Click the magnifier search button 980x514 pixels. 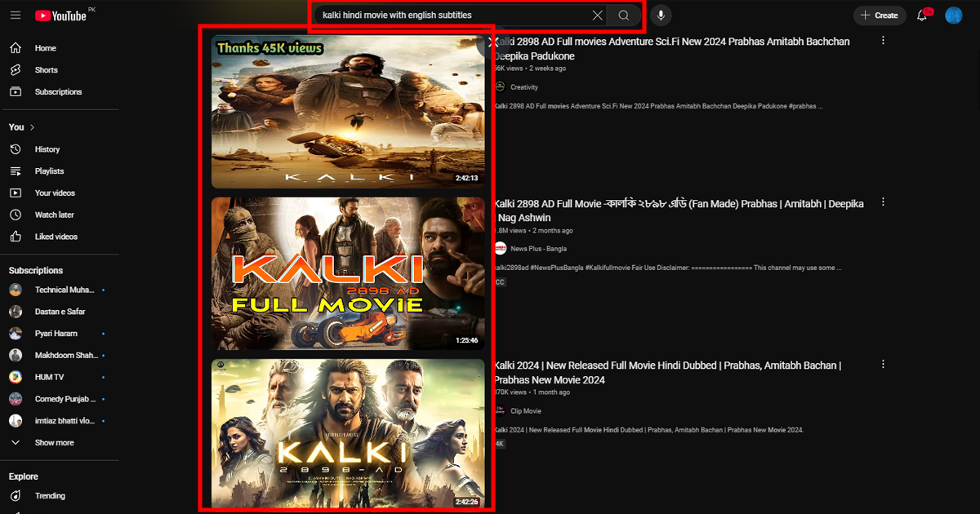(x=624, y=15)
